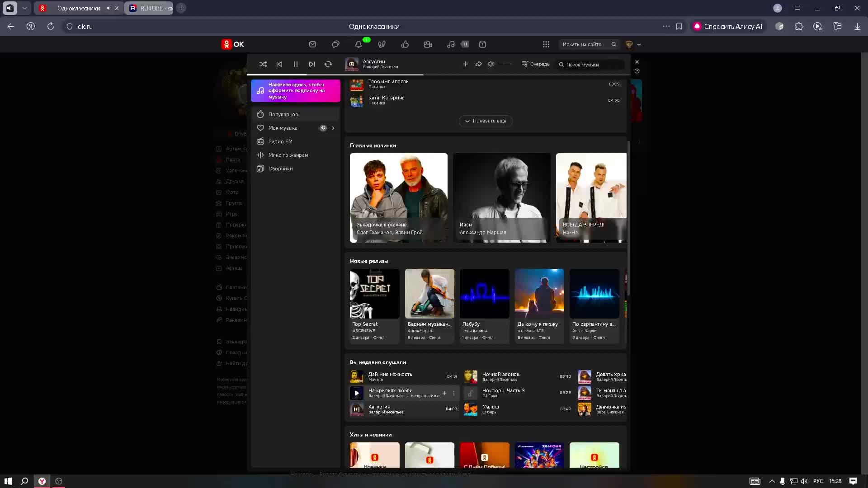
Task: Open the Да кому я пизжу release
Action: pos(540,294)
